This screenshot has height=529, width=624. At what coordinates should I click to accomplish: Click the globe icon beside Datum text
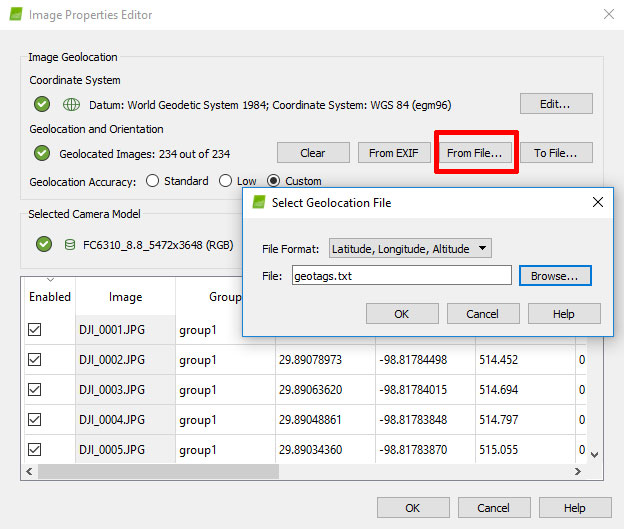pos(71,104)
